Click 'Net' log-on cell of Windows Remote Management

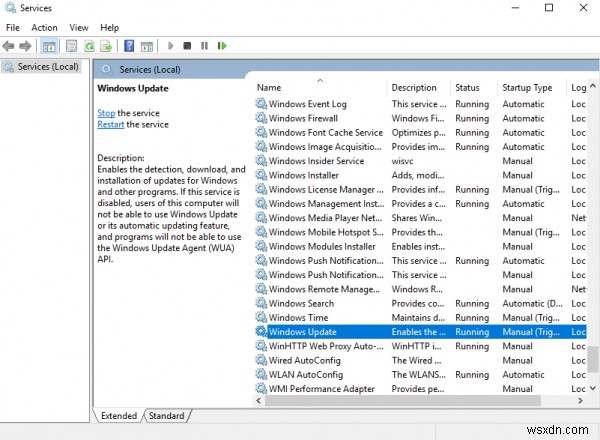tap(578, 289)
